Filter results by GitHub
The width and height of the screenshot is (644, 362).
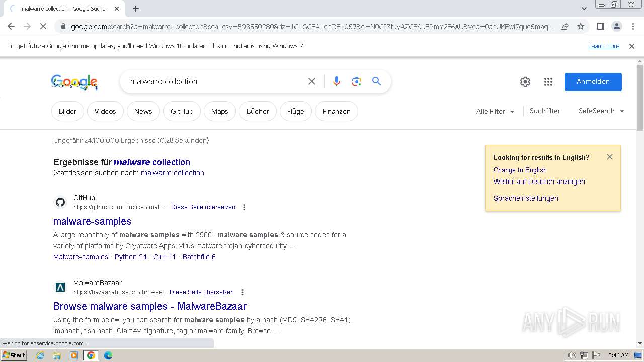(182, 111)
